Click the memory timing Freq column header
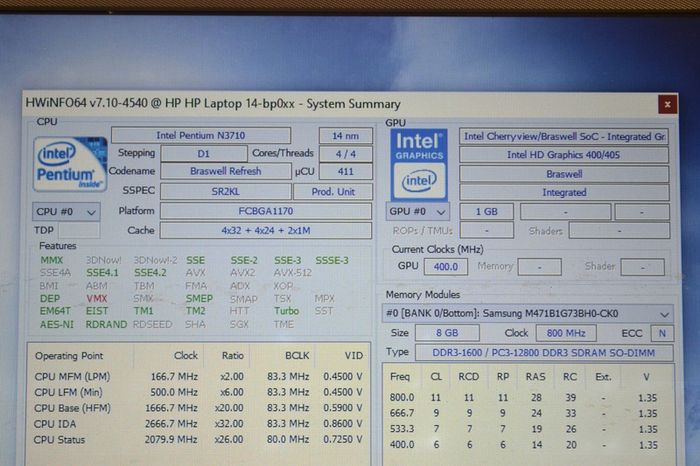This screenshot has height=466, width=700. (400, 376)
